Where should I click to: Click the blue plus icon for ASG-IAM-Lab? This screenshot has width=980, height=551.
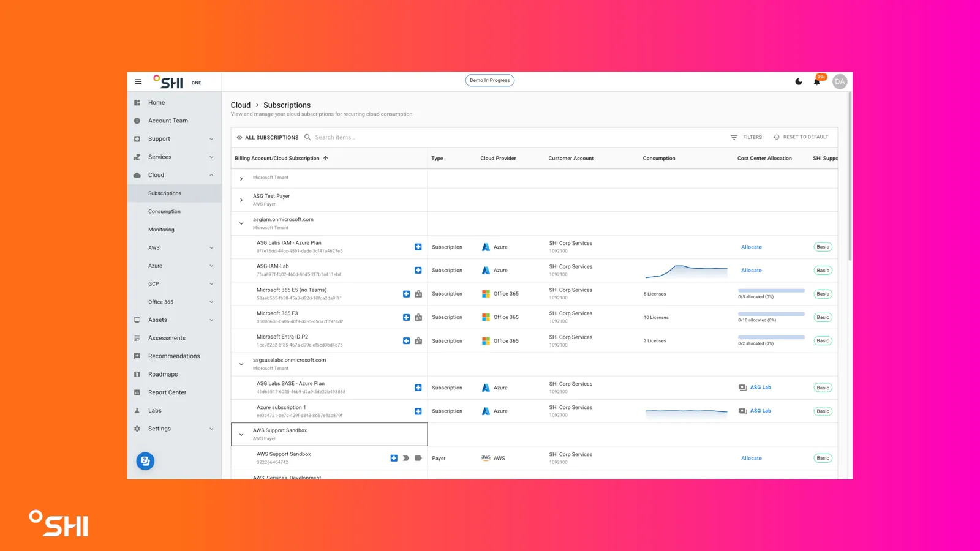418,271
